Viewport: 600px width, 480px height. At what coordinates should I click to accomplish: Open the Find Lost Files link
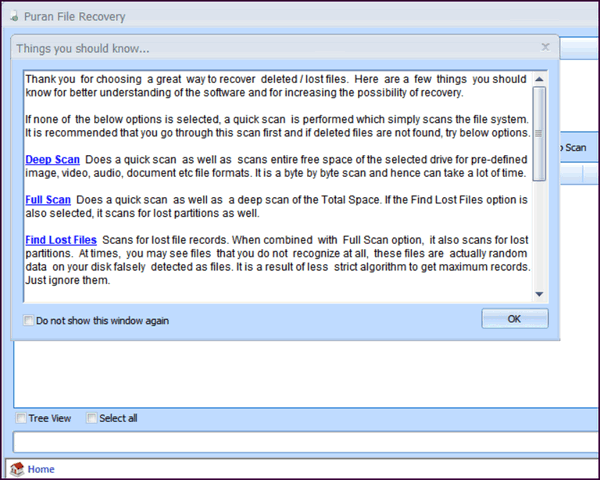[x=61, y=240]
